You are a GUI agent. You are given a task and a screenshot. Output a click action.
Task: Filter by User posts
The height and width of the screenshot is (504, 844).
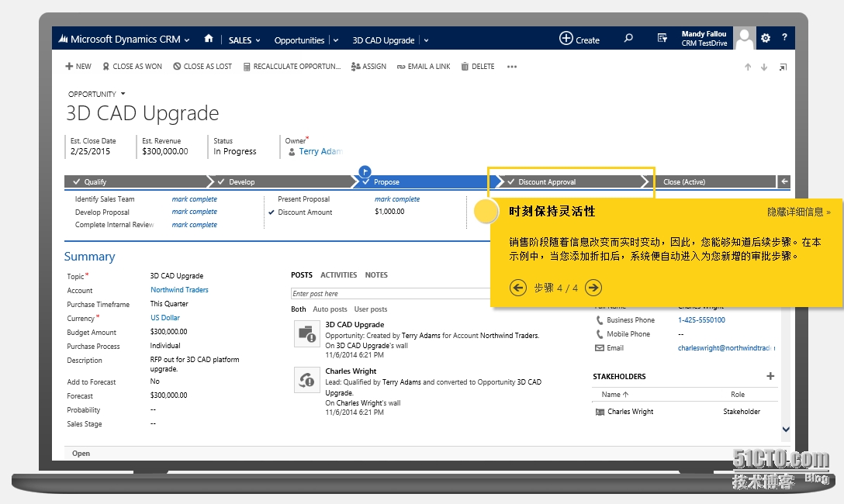[x=370, y=309]
